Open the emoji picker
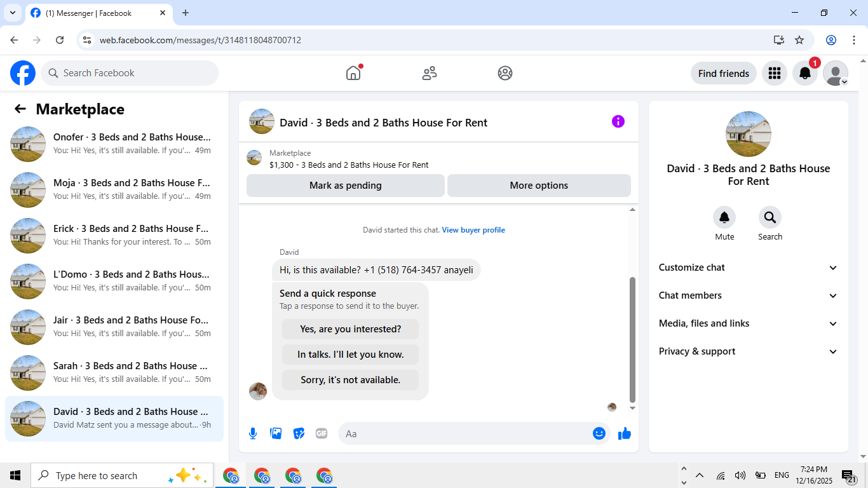 [599, 433]
